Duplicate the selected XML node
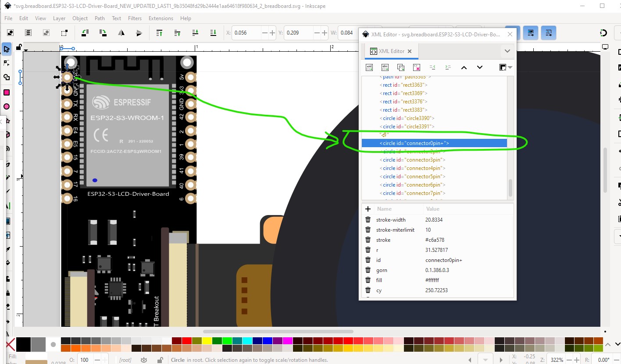Viewport: 621px width, 364px height. pos(401,67)
